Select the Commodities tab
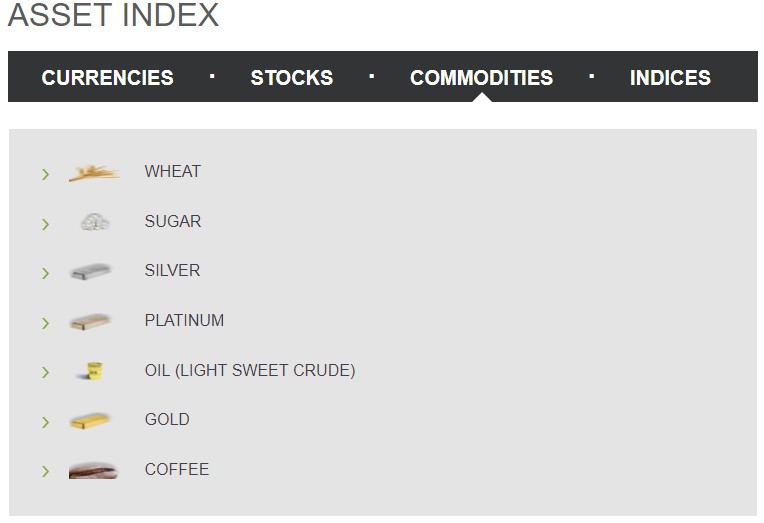This screenshot has width=764, height=523. pyautogui.click(x=481, y=77)
